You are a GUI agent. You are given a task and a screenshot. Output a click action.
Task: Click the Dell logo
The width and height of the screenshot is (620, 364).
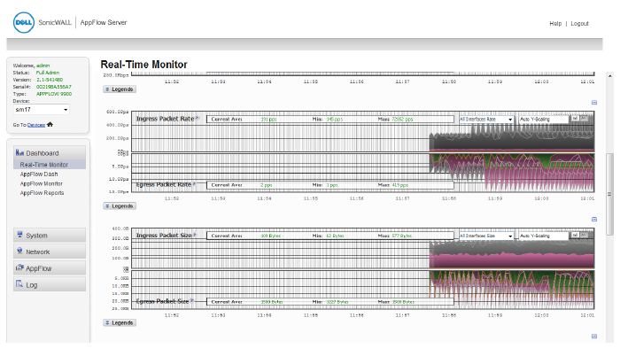(x=24, y=22)
